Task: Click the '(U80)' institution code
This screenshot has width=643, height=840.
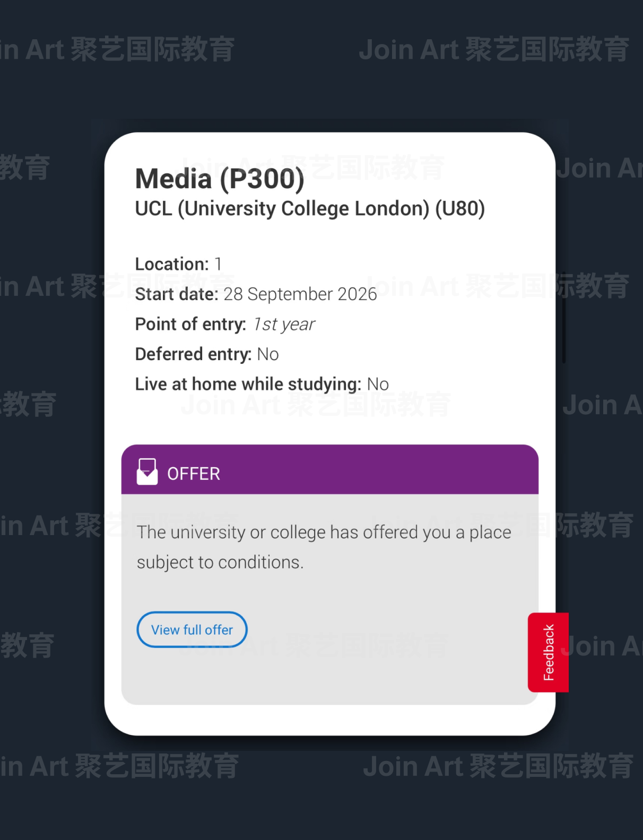Action: tap(460, 209)
